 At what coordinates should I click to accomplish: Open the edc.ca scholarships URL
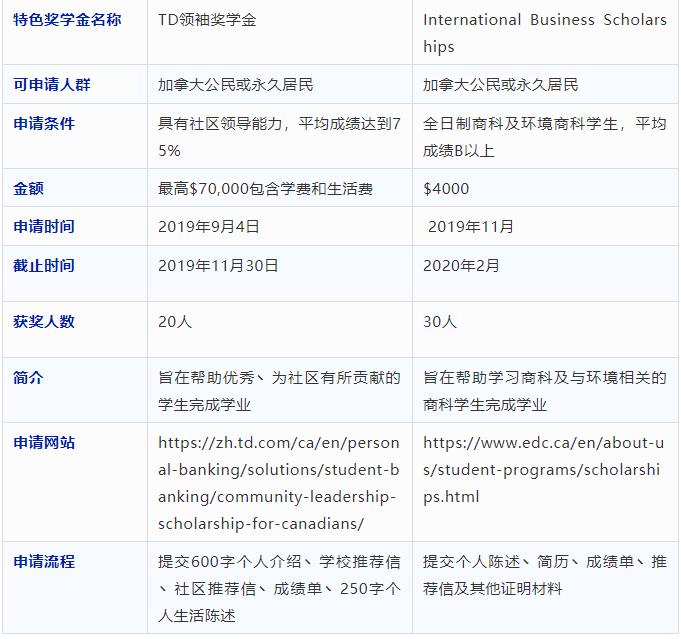pyautogui.click(x=543, y=469)
